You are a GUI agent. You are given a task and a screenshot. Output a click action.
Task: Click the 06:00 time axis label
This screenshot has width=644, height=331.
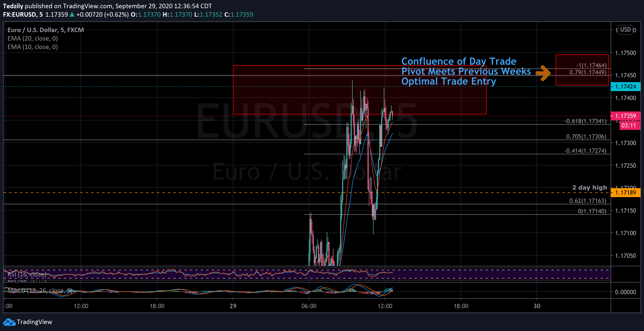tap(309, 306)
